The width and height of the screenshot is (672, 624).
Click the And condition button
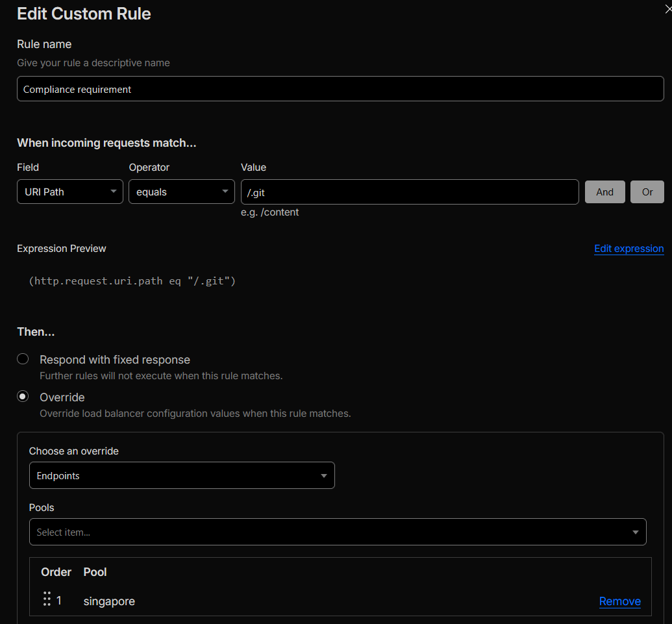pyautogui.click(x=604, y=192)
